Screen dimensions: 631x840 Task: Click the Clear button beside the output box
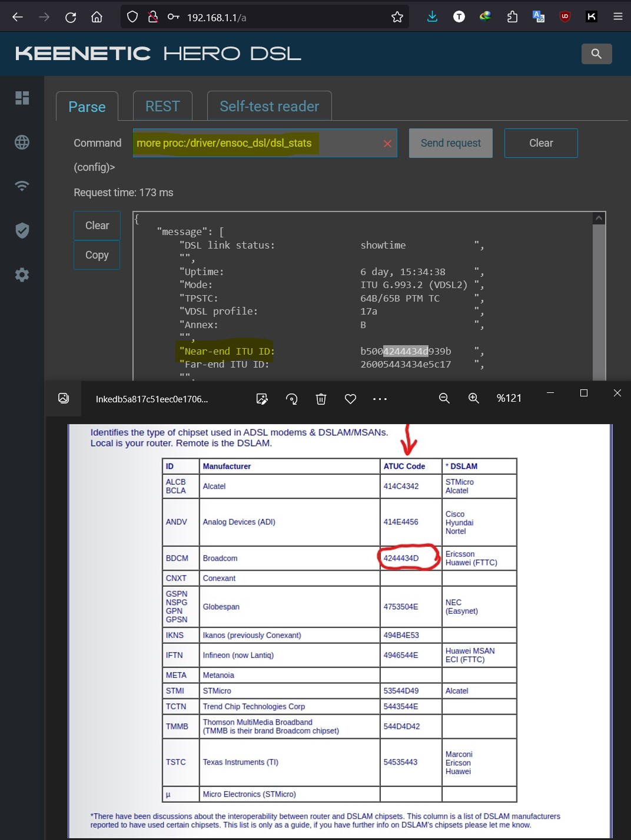pos(97,226)
